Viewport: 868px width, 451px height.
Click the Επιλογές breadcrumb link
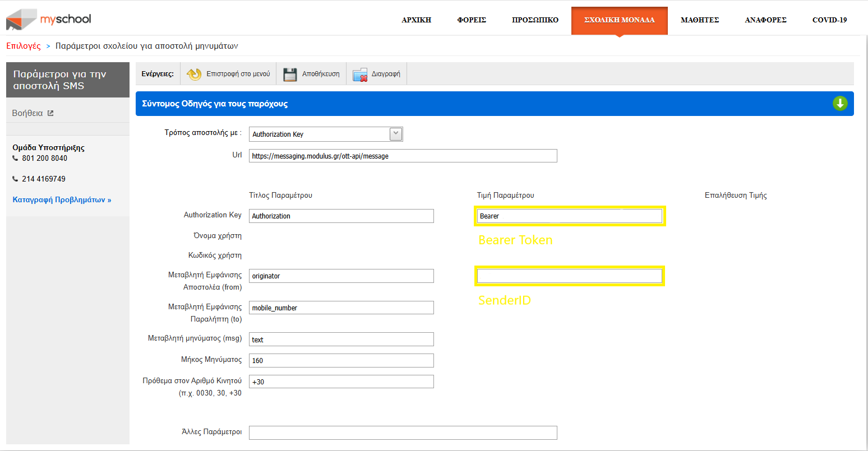(x=24, y=46)
